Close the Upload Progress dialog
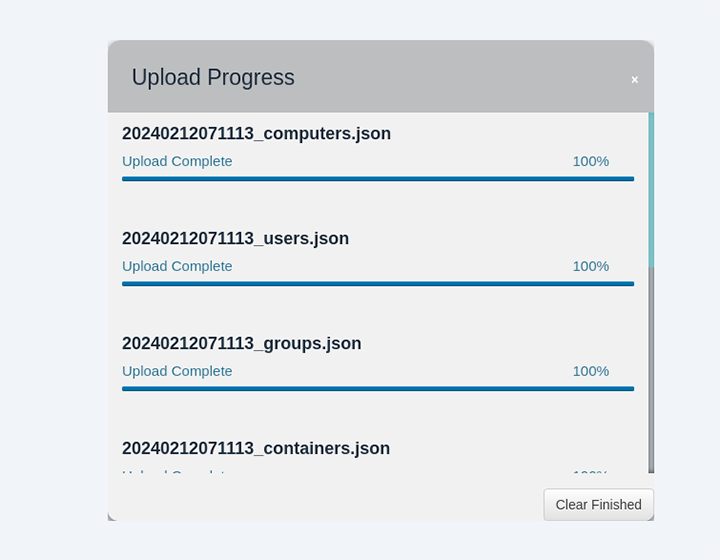The height and width of the screenshot is (560, 720). pos(634,80)
